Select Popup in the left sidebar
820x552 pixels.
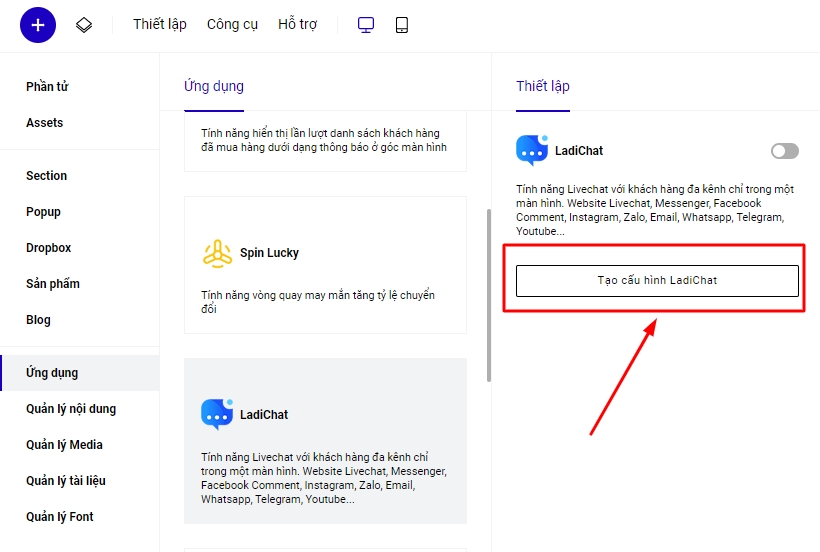click(x=43, y=212)
